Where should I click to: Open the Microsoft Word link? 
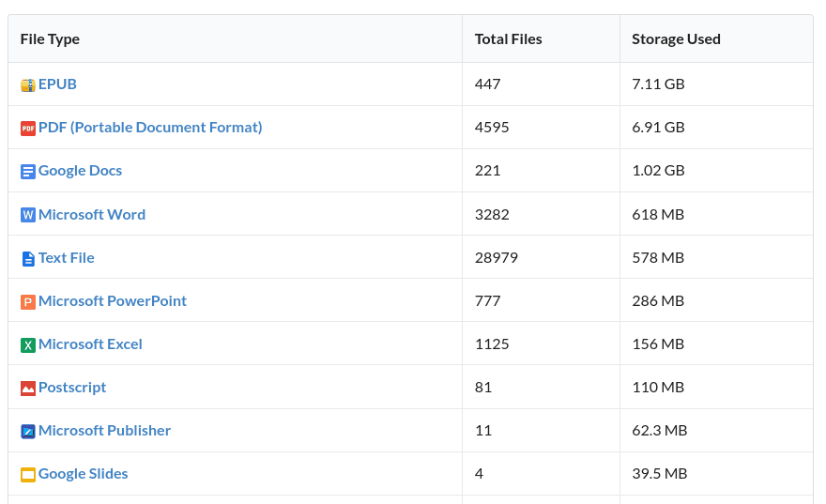[92, 214]
